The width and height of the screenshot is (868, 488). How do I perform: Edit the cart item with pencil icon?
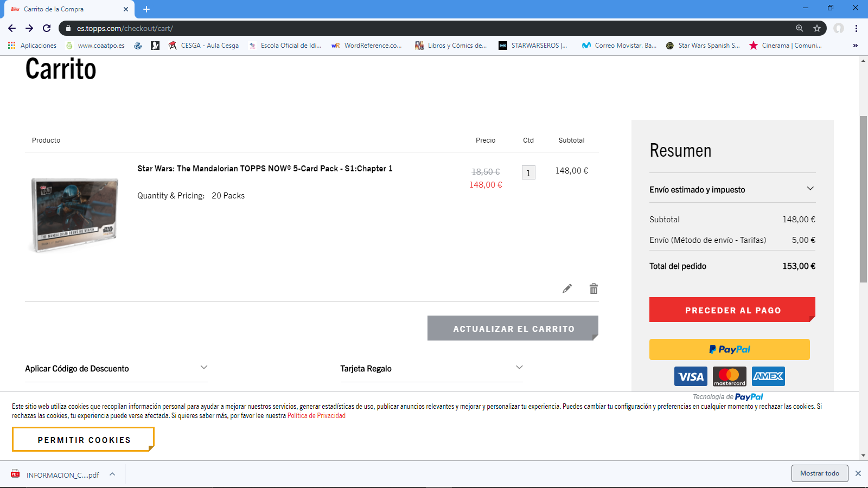567,288
